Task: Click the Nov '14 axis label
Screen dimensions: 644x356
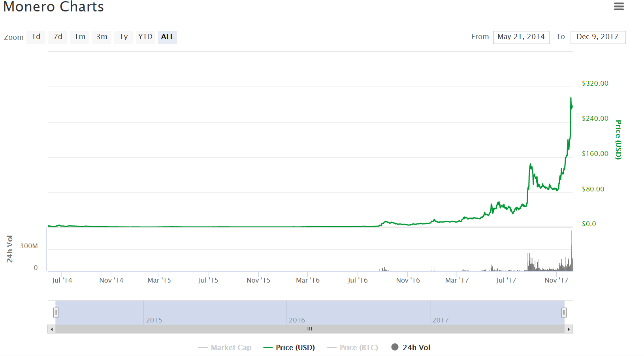Action: (x=111, y=280)
